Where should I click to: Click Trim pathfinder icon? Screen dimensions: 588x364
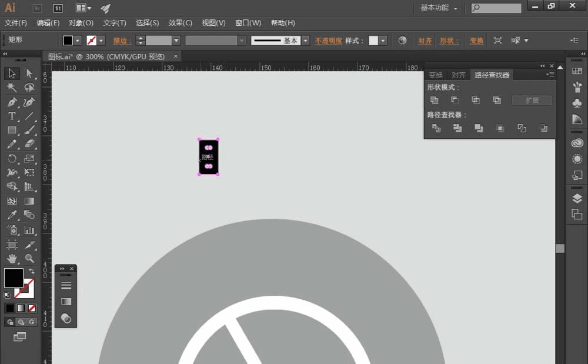click(x=457, y=128)
